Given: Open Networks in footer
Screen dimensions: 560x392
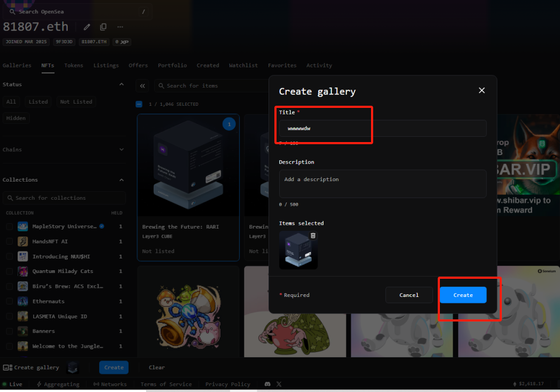Looking at the screenshot, I should click(110, 384).
